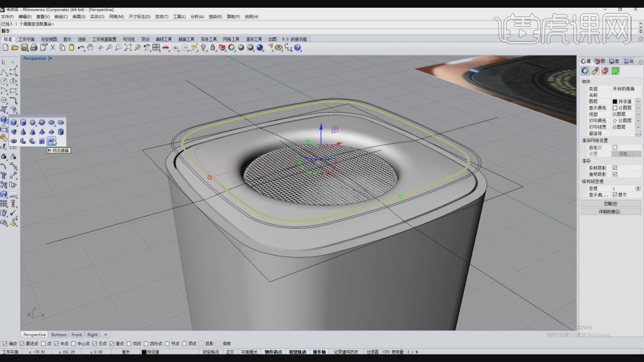Click the light bulb hide icon
The height and width of the screenshot is (362, 644).
tap(204, 48)
